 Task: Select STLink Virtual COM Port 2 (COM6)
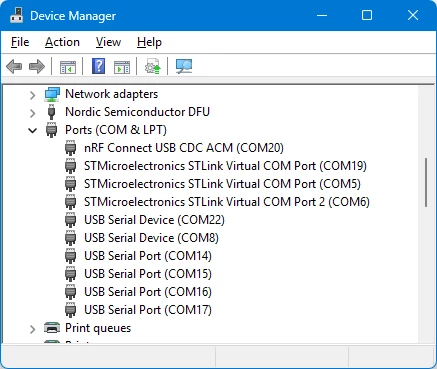(227, 202)
